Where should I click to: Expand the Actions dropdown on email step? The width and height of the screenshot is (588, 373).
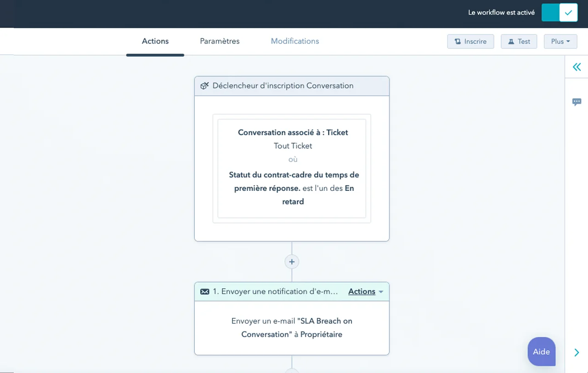click(366, 292)
